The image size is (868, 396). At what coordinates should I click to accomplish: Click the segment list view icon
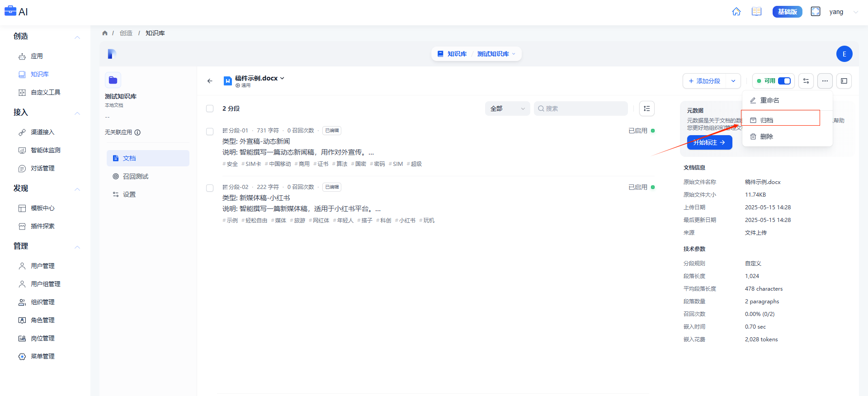coord(647,108)
